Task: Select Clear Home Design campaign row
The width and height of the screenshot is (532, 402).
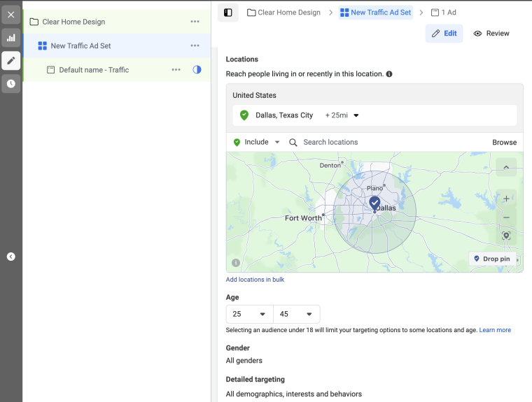Action: tap(117, 22)
